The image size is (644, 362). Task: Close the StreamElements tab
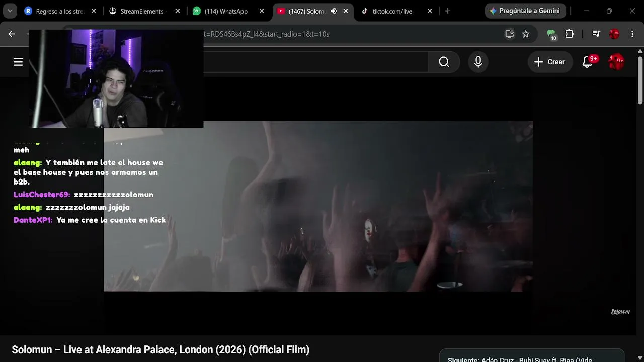[178, 11]
